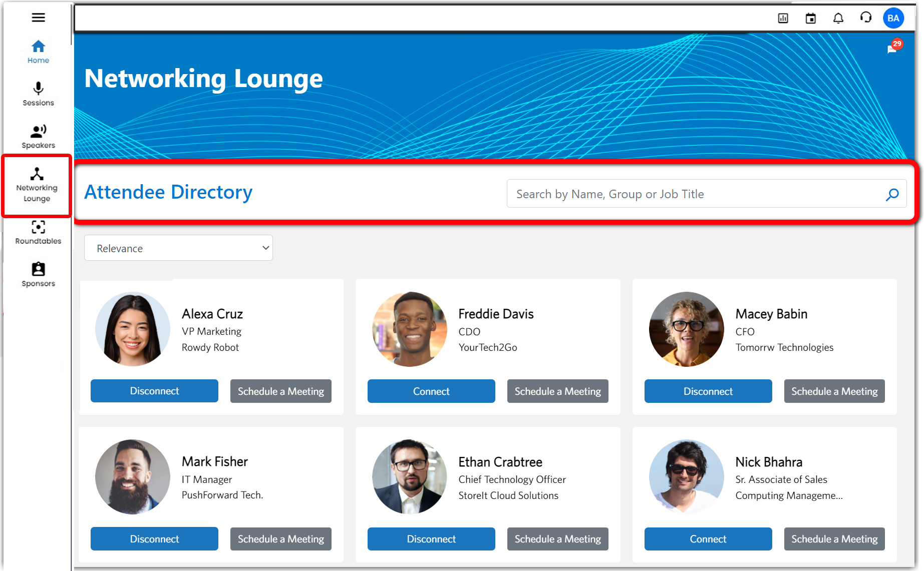Open Roundtables from the sidebar
The width and height of the screenshot is (924, 571).
pos(38,233)
